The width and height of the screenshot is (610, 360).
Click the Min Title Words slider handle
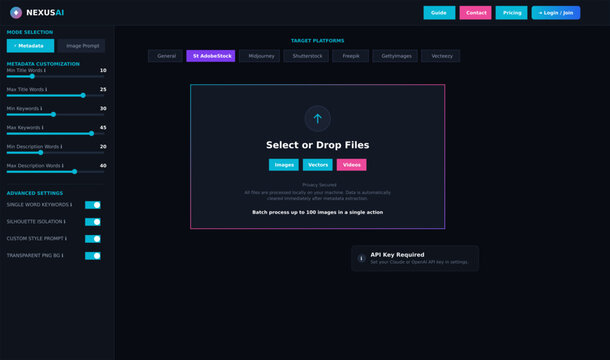coord(32,76)
